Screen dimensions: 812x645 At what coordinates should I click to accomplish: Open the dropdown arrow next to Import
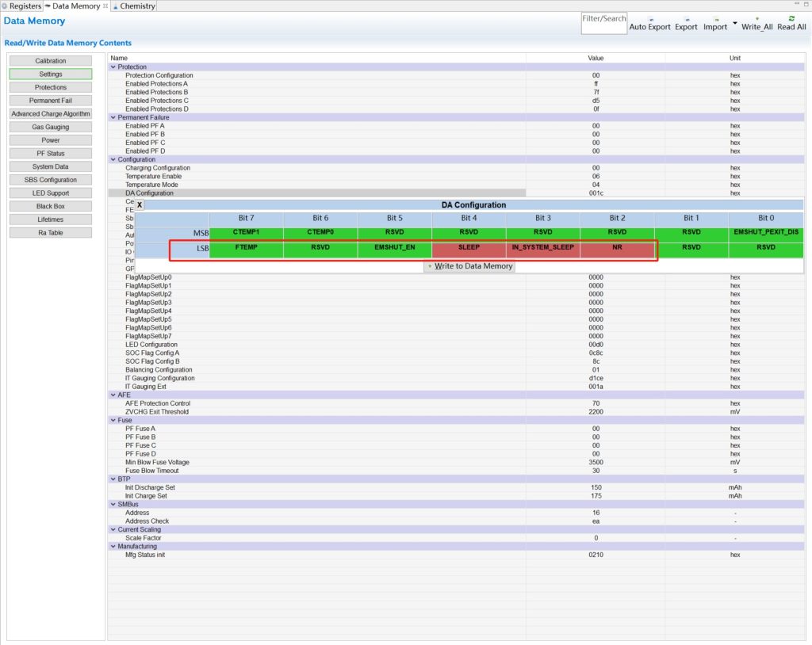[735, 23]
